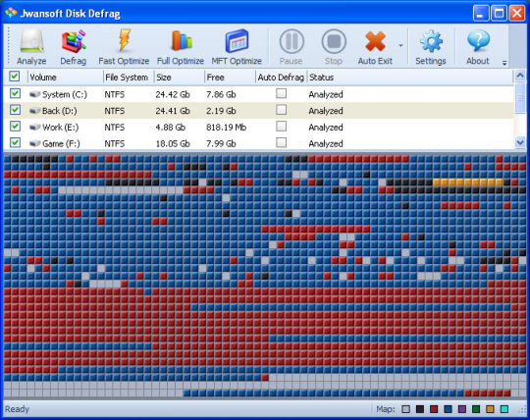Toggle the select-all volumes checkbox in the header
530x420 pixels.
pos(15,77)
